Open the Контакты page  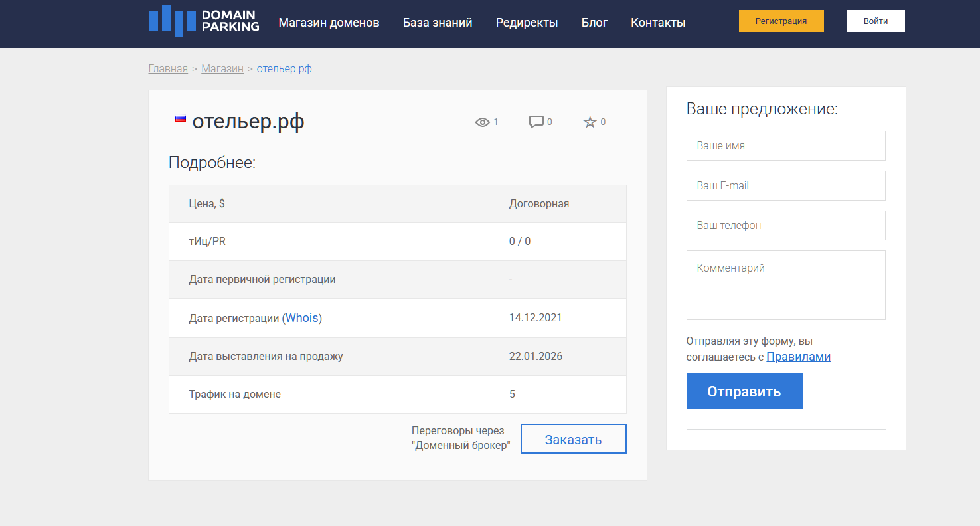coord(658,23)
